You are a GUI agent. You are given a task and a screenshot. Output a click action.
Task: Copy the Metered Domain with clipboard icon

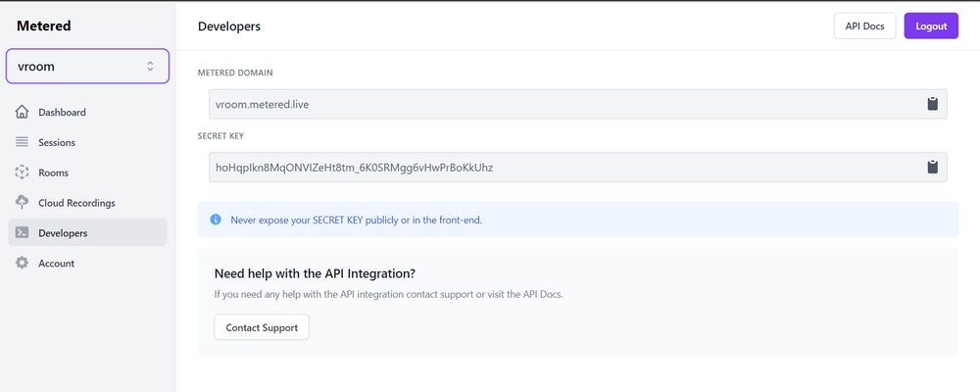tap(933, 104)
